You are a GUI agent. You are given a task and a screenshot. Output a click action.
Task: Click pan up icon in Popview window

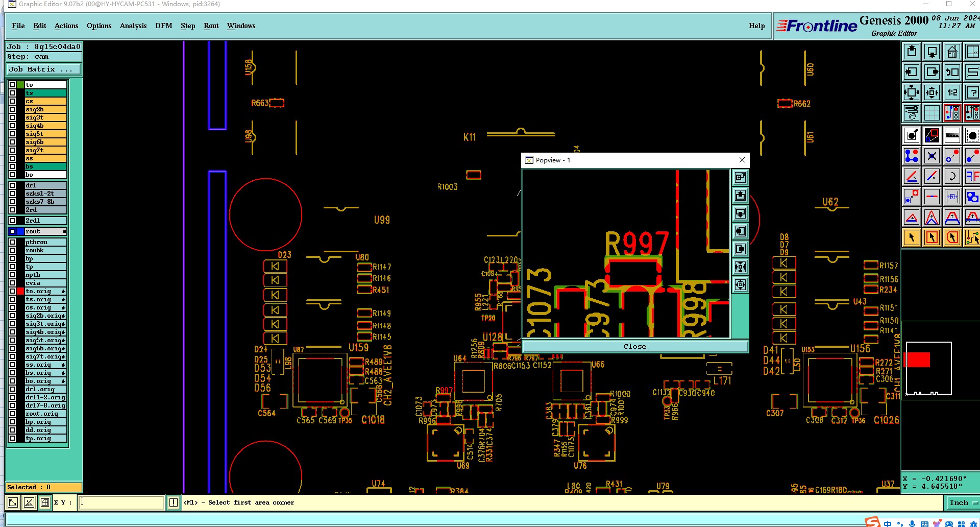[x=740, y=195]
